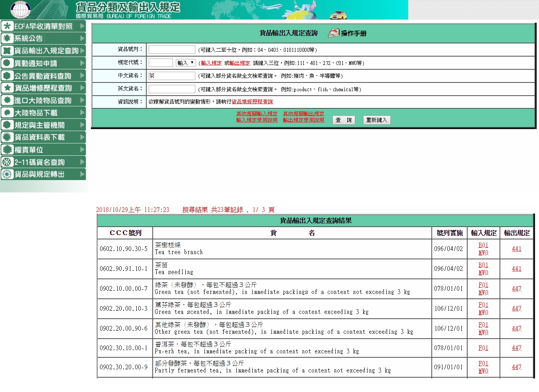Click the 貨品號列 input field
This screenshot has height=392, width=539.
(172, 50)
